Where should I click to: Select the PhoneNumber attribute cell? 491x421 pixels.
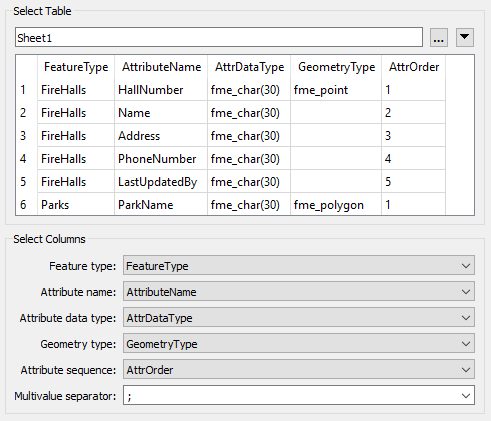[161, 159]
